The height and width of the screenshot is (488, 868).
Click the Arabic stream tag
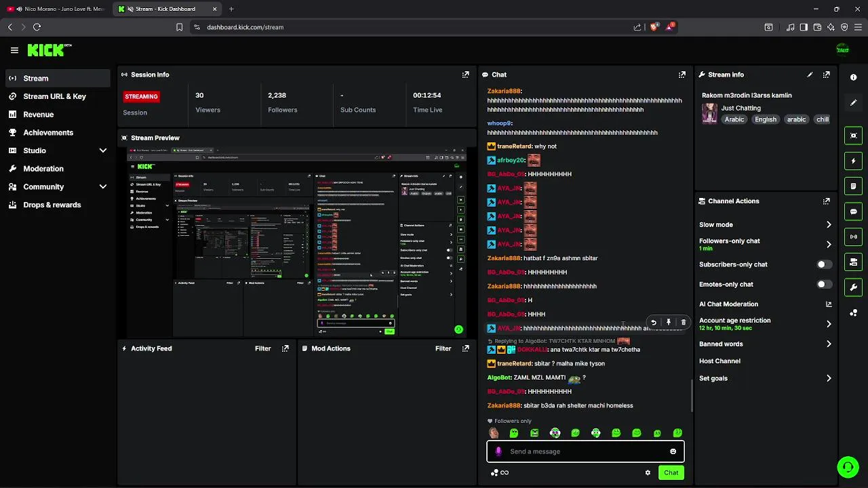coord(734,119)
